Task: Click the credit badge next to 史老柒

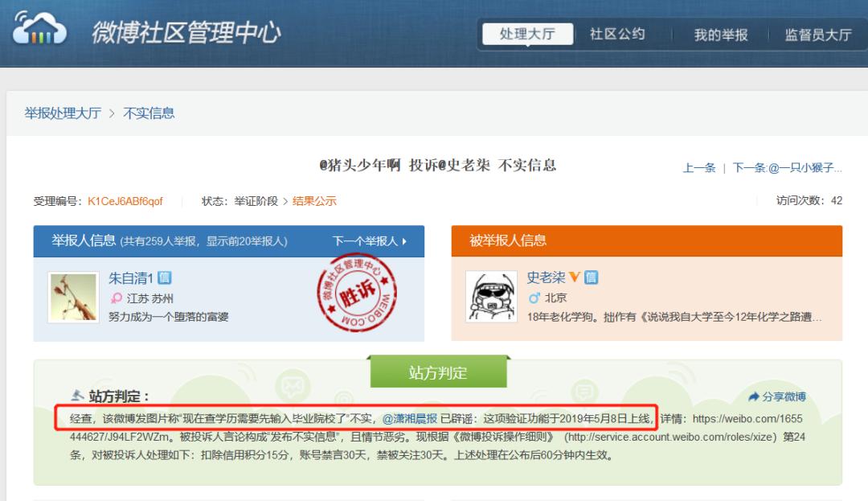Action: (592, 277)
